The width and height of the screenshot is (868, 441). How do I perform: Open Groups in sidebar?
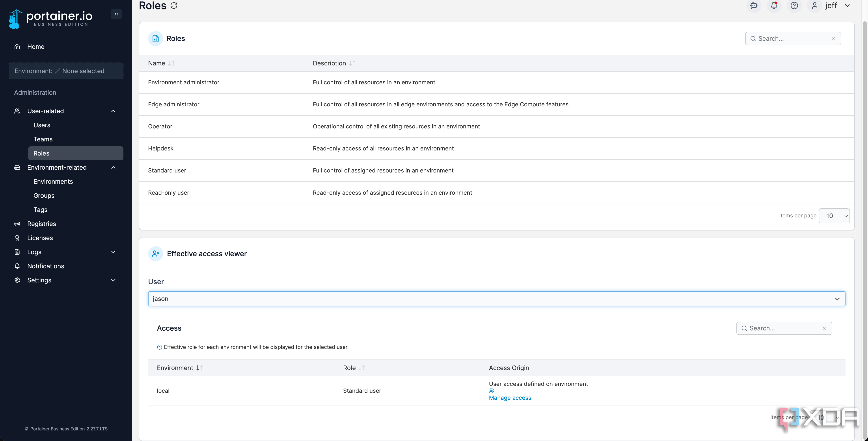pos(44,196)
